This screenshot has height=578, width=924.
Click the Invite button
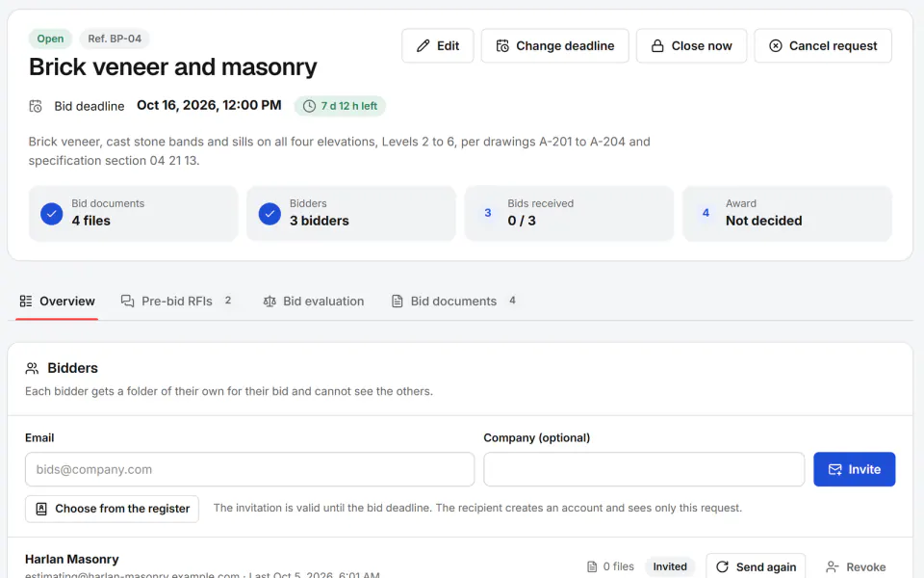[x=855, y=469]
